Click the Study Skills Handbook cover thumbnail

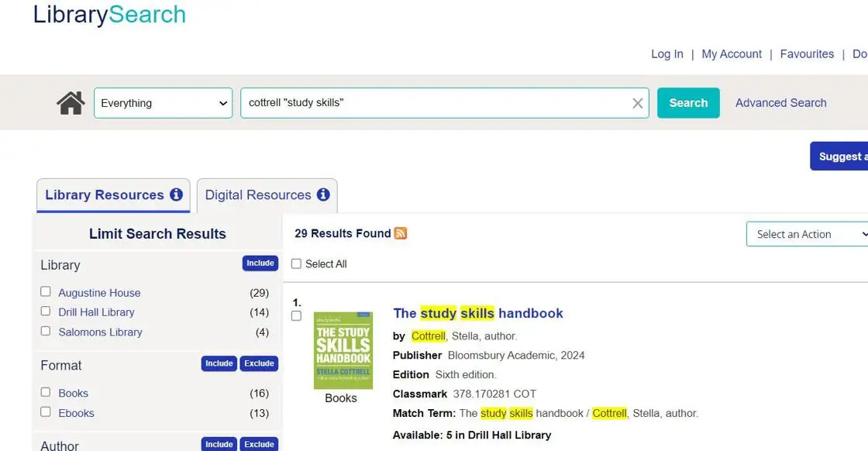(343, 350)
